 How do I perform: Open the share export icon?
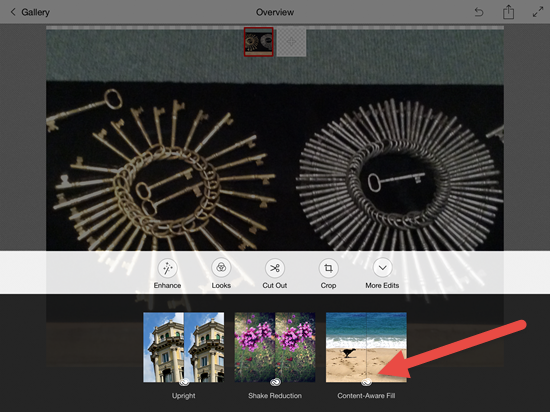508,12
